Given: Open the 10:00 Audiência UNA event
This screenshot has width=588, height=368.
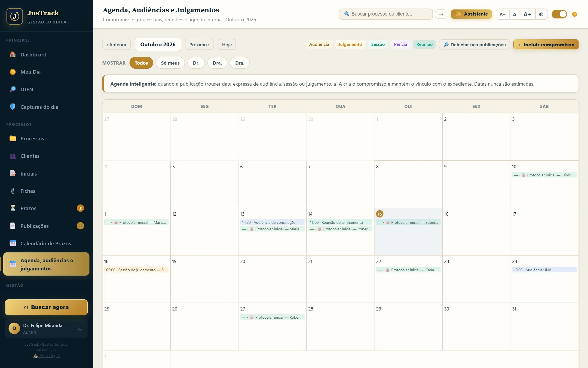Looking at the screenshot, I should click(544, 270).
